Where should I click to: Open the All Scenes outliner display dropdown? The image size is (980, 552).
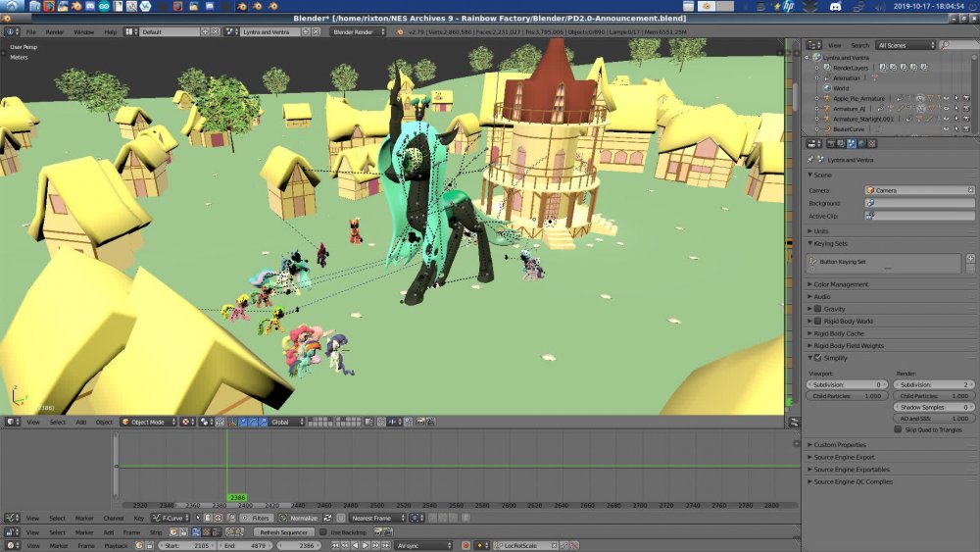point(905,45)
